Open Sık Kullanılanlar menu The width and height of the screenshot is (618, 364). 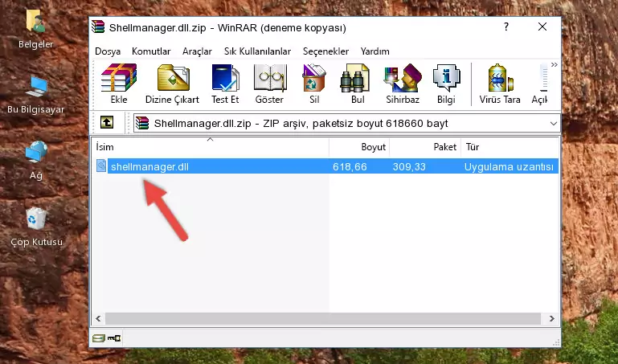[257, 51]
